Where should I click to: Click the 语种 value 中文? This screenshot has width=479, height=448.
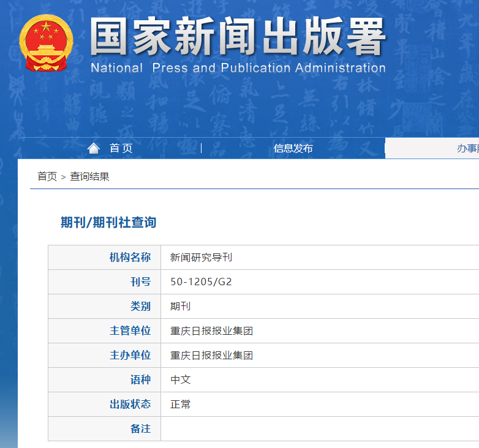click(x=181, y=380)
